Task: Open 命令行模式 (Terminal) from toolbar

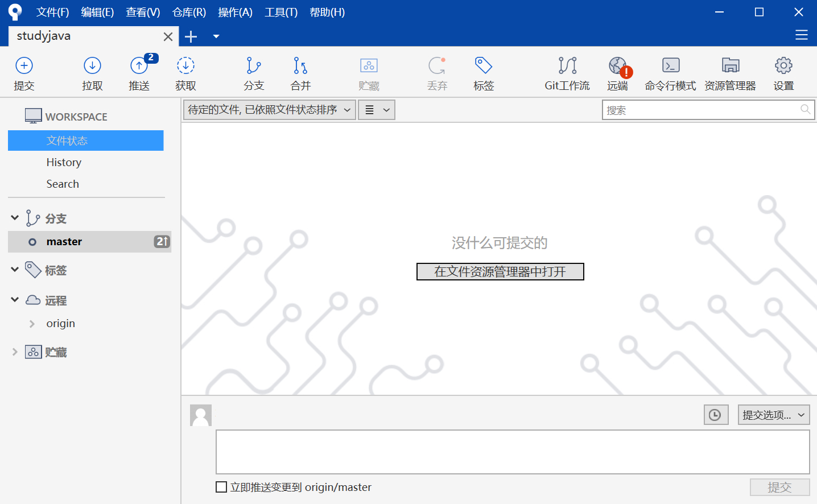Action: click(x=671, y=73)
